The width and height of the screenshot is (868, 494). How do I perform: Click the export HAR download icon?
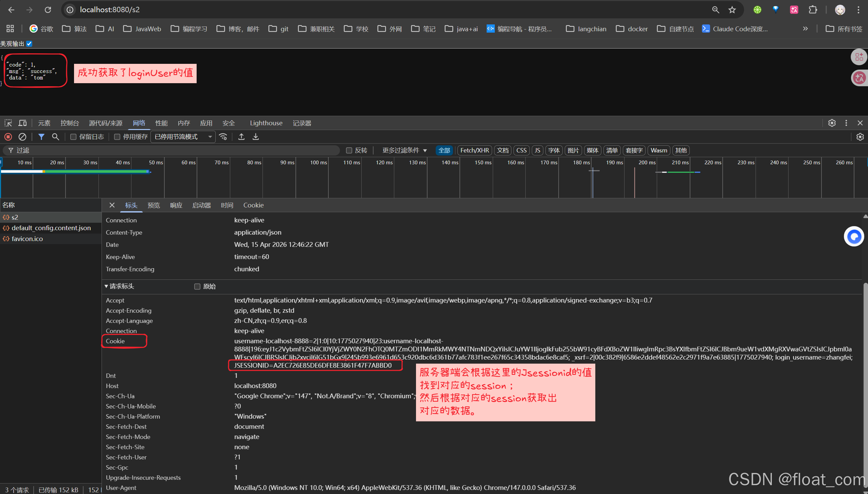pyautogui.click(x=256, y=137)
